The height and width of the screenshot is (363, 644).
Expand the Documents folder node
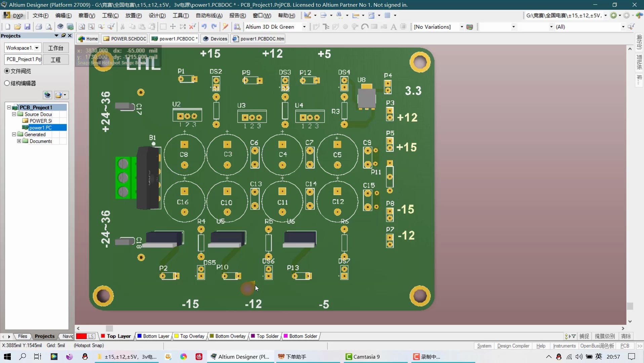[19, 141]
